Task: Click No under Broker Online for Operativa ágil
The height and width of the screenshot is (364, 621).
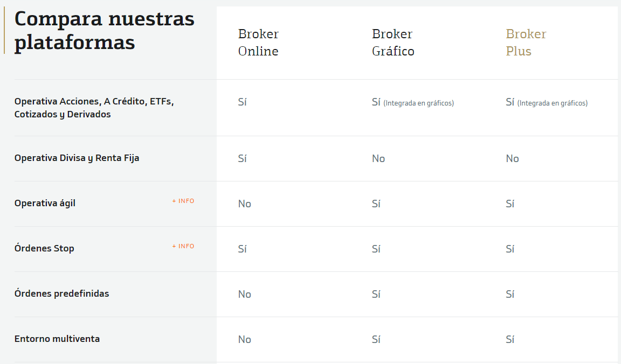Action: [x=244, y=204]
